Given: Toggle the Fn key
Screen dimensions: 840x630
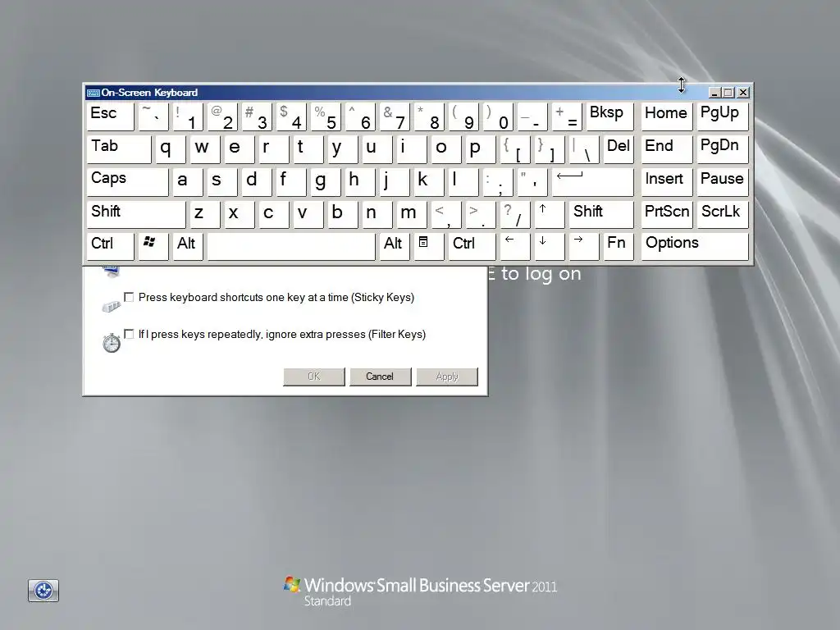Looking at the screenshot, I should (x=619, y=246).
